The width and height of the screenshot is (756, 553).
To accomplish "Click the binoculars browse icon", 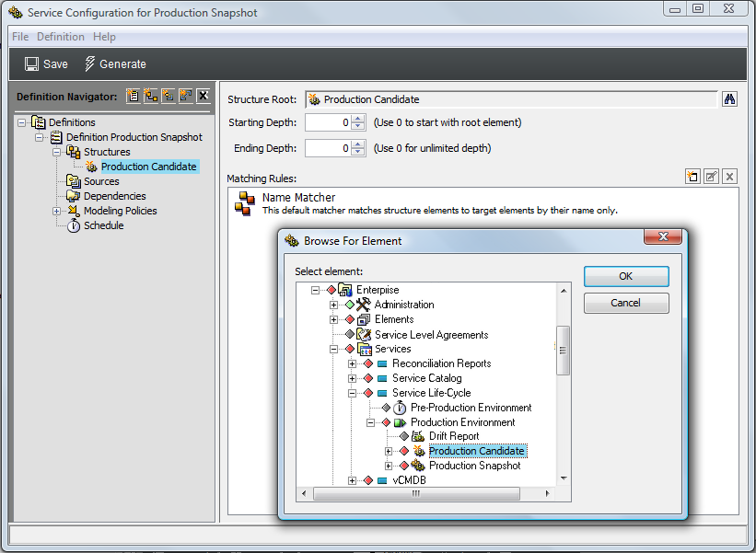I will (x=729, y=99).
